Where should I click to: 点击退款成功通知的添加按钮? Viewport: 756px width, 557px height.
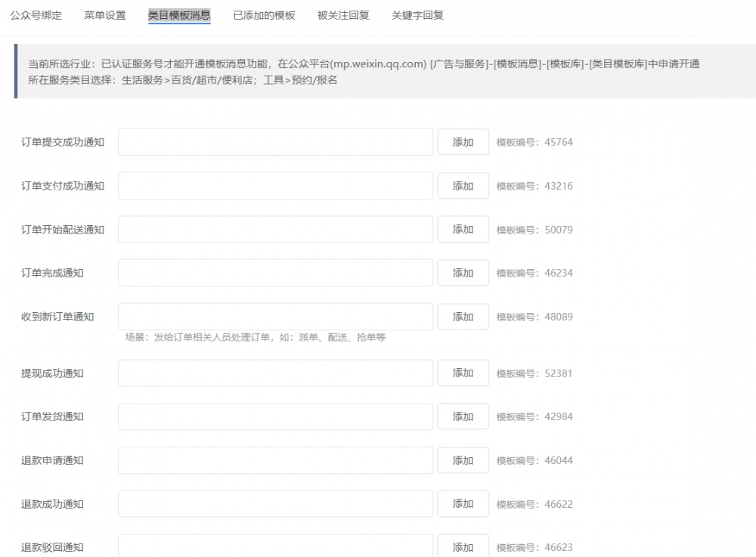[x=463, y=503]
